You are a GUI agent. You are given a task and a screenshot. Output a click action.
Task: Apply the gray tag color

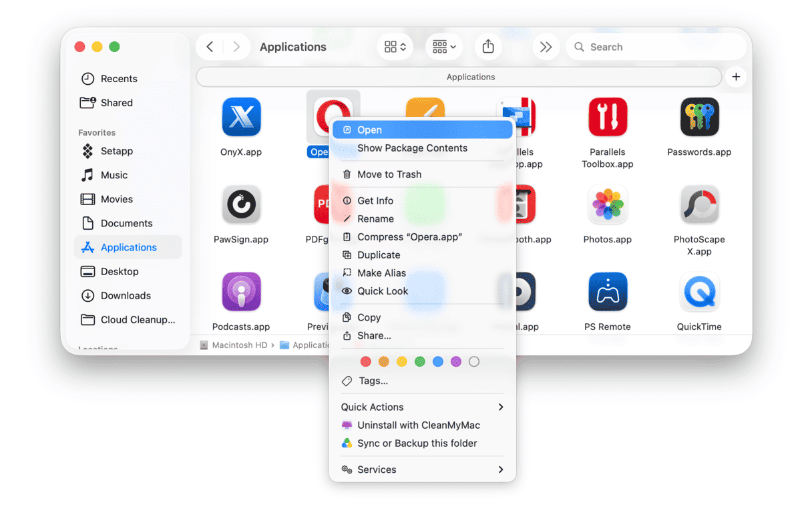[x=473, y=361]
